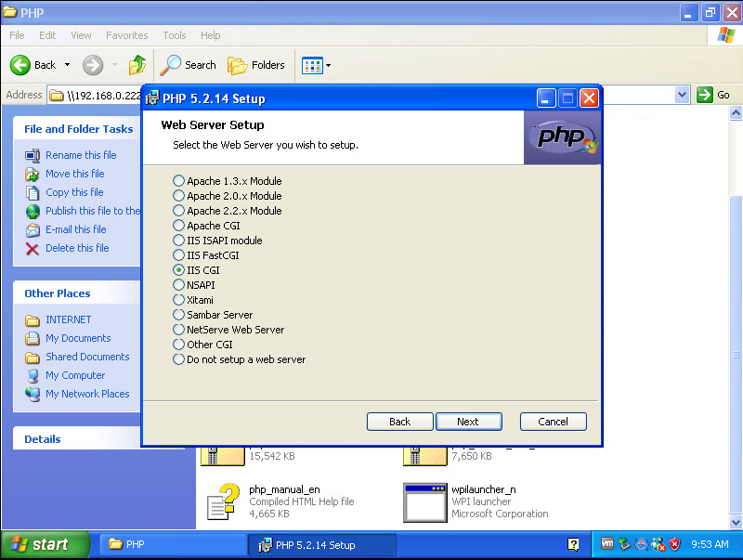Click the Start button on taskbar
Screen dimensions: 743x560
[46, 545]
